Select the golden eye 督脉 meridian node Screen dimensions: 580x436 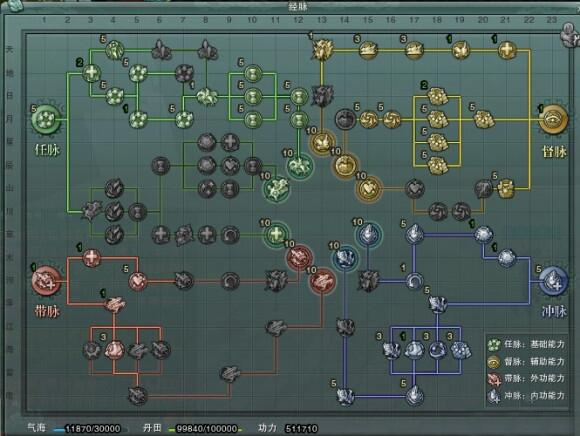point(554,119)
